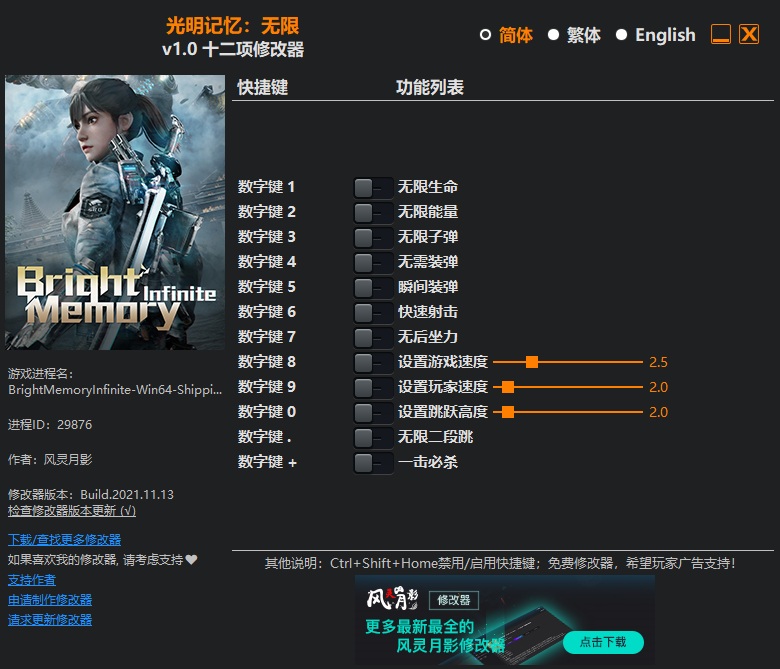The width and height of the screenshot is (780, 669).
Task: Click the 进程ID: 29876 text
Action: 50,425
